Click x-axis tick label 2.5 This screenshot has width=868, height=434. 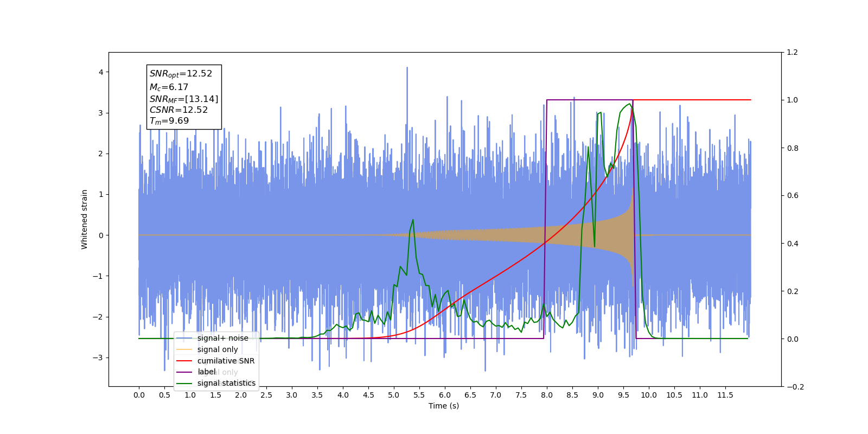(266, 395)
